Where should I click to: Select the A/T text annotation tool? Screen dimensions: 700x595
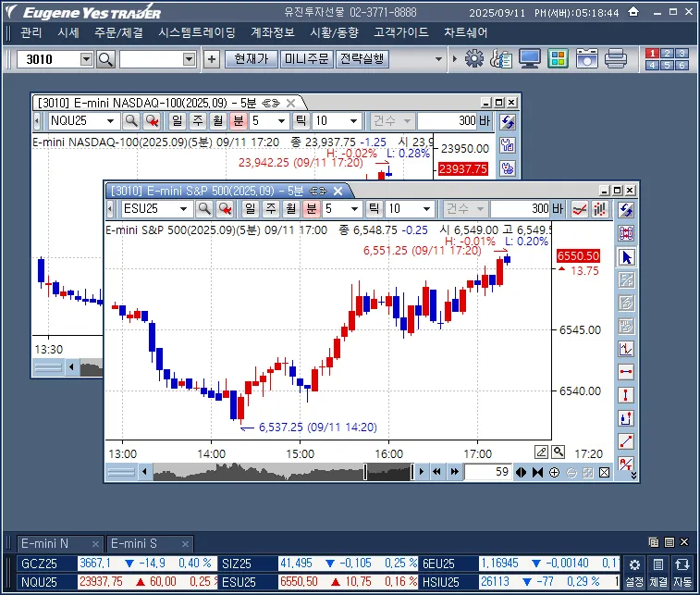click(x=626, y=464)
